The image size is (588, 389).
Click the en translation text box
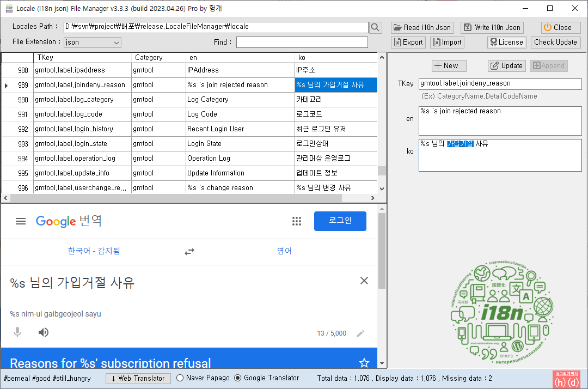pyautogui.click(x=500, y=121)
